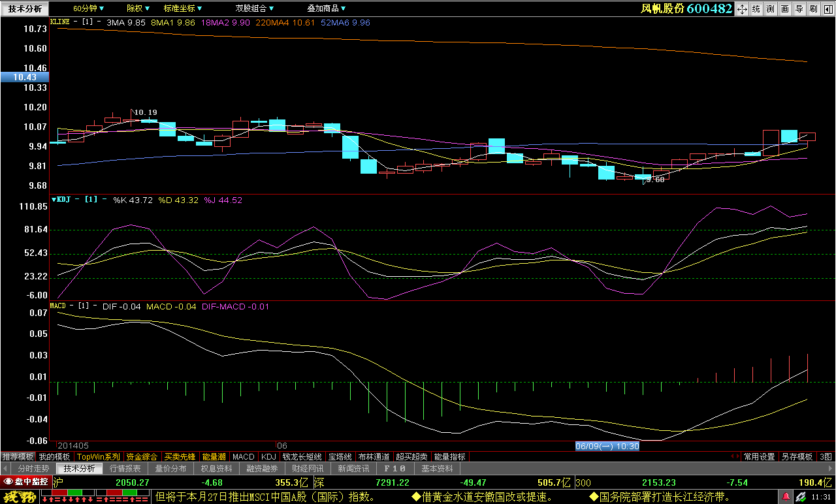Click the right arrow at tab row end

[831, 469]
